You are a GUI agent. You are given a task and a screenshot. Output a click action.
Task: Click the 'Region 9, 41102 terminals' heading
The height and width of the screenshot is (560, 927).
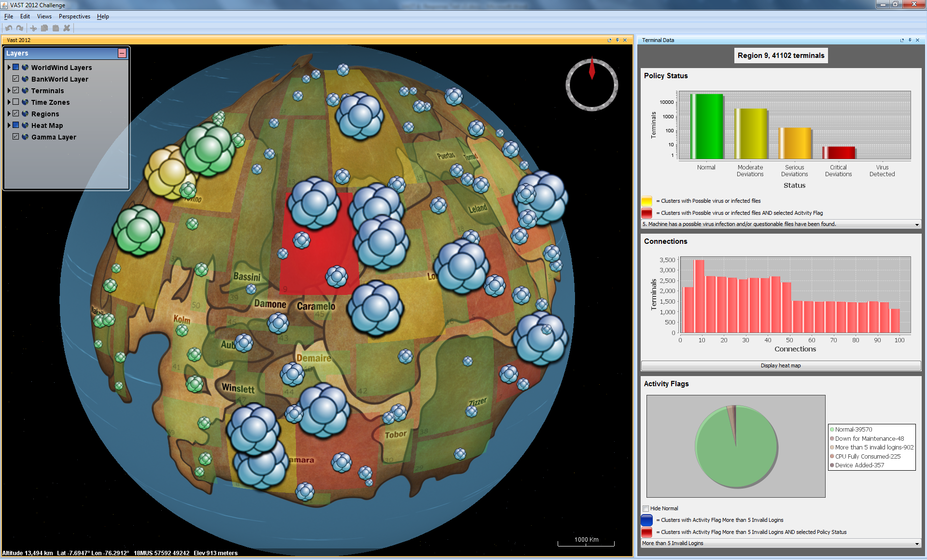(781, 56)
